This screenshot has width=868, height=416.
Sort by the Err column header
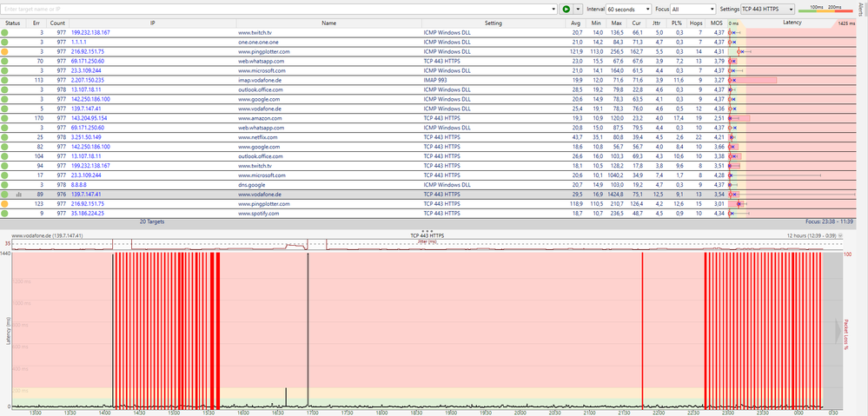(36, 23)
